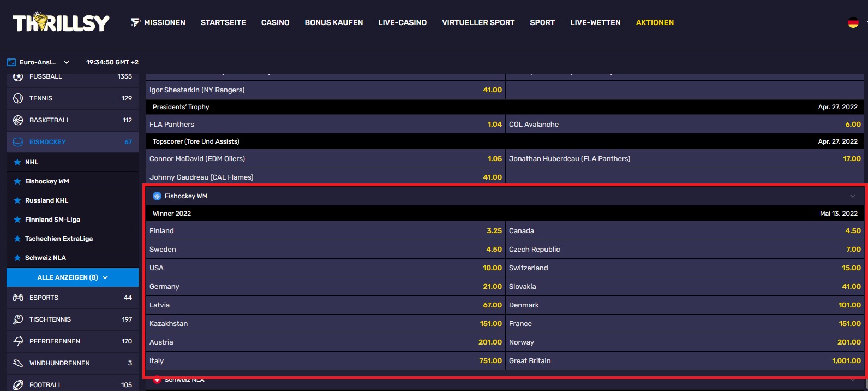
Task: Click the star next to Russland KHL
Action: pos(17,200)
